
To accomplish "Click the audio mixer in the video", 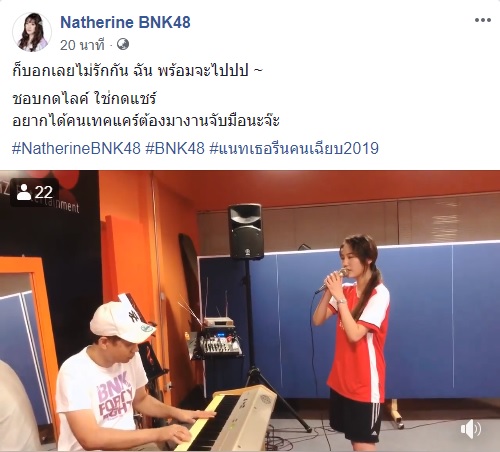I will tap(220, 345).
